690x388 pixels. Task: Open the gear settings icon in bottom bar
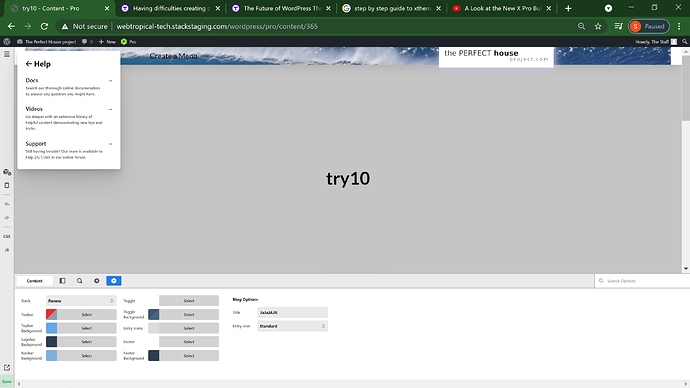97,281
